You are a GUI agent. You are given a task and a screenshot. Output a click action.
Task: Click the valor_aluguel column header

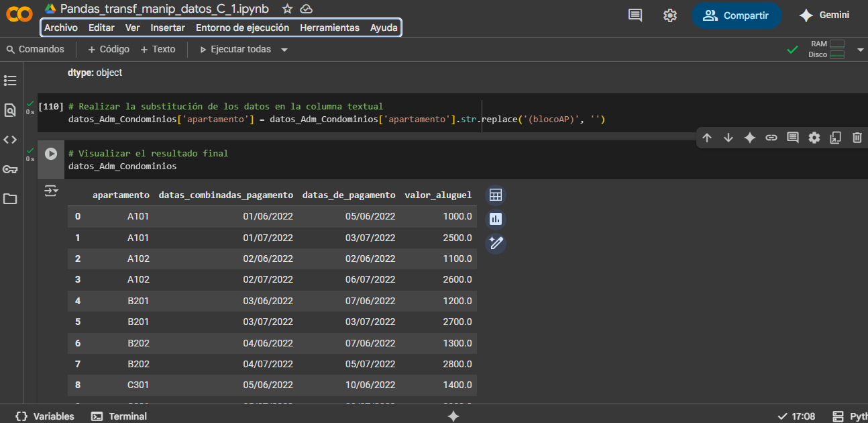pos(438,195)
